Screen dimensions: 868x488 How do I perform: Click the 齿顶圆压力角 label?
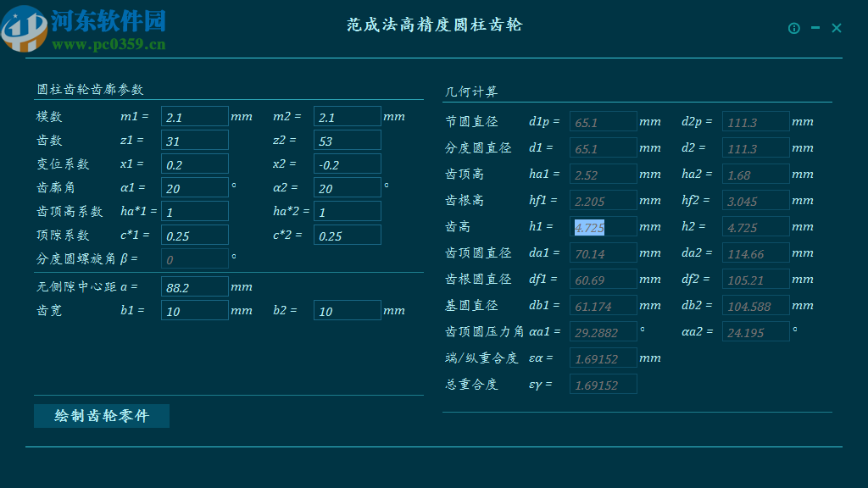click(x=484, y=331)
